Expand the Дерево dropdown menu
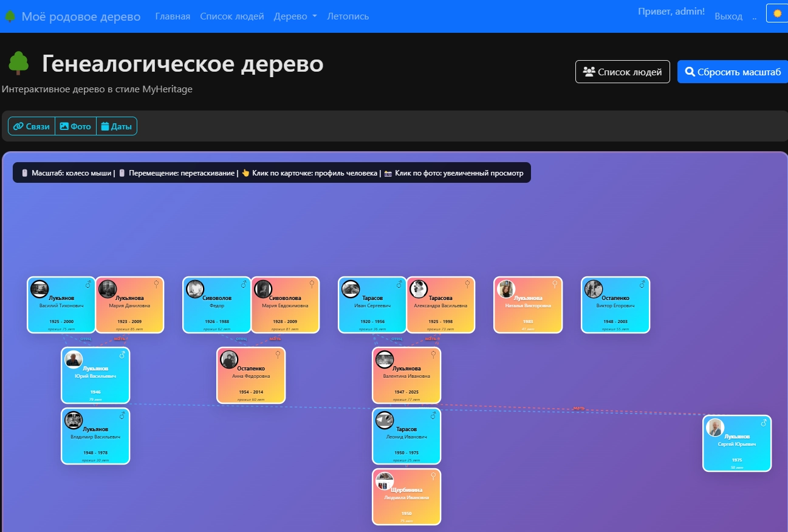 point(295,16)
